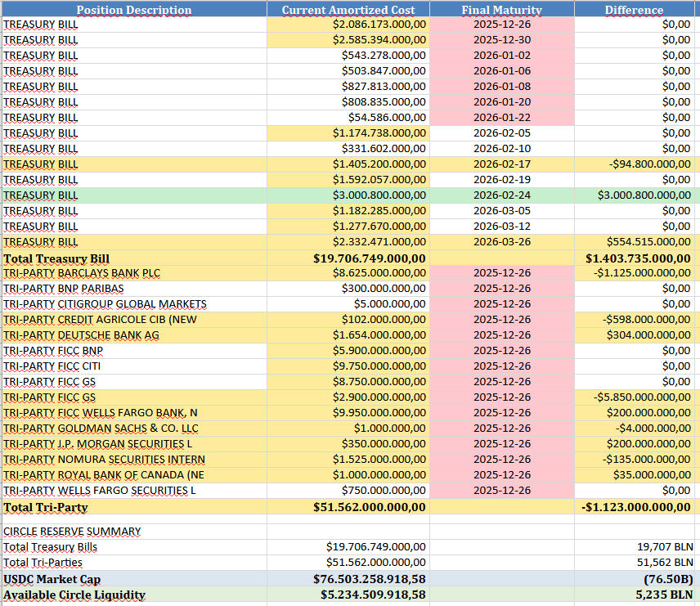
Task: Select the 2026-02-24 maturity date
Action: [502, 195]
